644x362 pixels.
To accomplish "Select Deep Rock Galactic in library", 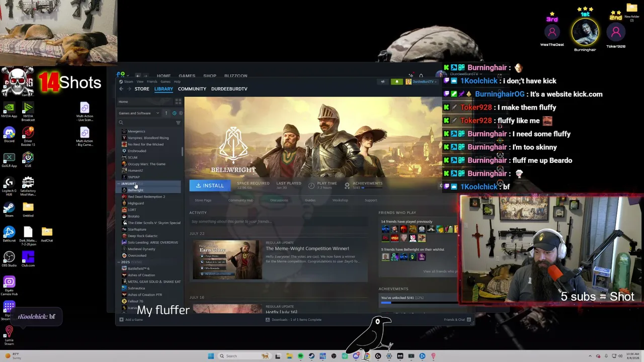I will click(x=142, y=236).
